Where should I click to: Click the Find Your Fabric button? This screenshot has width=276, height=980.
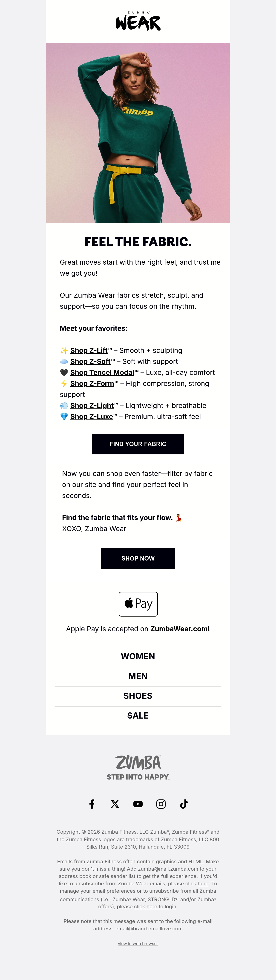pyautogui.click(x=138, y=444)
